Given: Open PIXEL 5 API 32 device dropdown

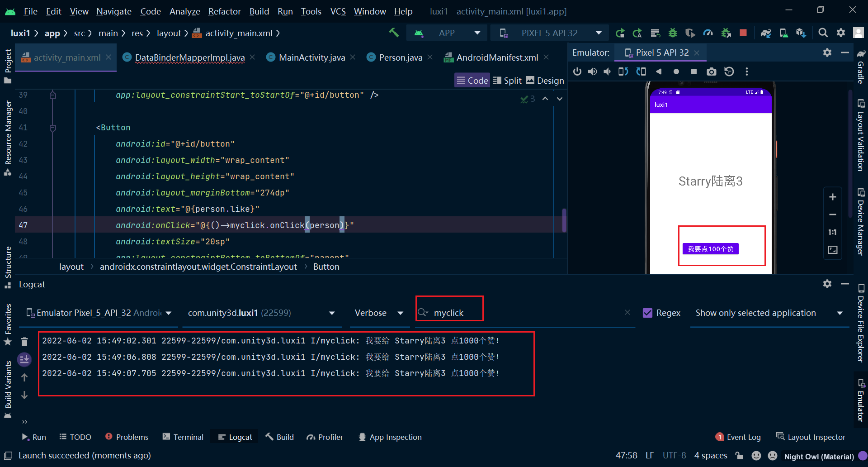Looking at the screenshot, I should click(x=550, y=33).
